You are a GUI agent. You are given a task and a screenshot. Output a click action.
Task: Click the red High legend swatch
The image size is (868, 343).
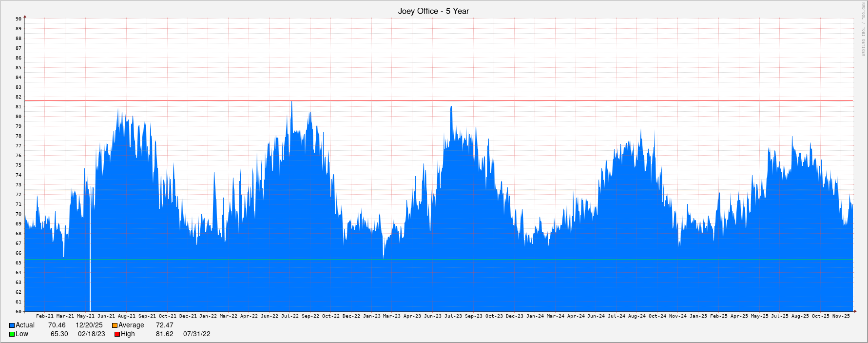pyautogui.click(x=117, y=334)
